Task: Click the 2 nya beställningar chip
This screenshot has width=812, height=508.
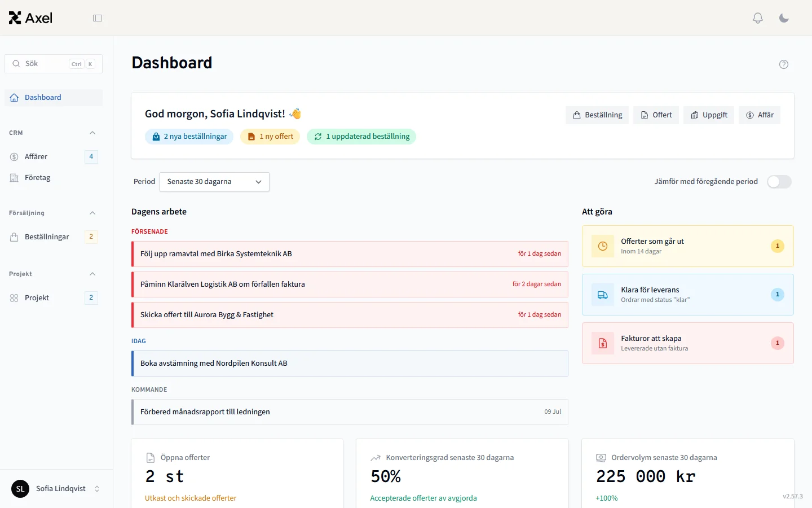Action: [189, 137]
